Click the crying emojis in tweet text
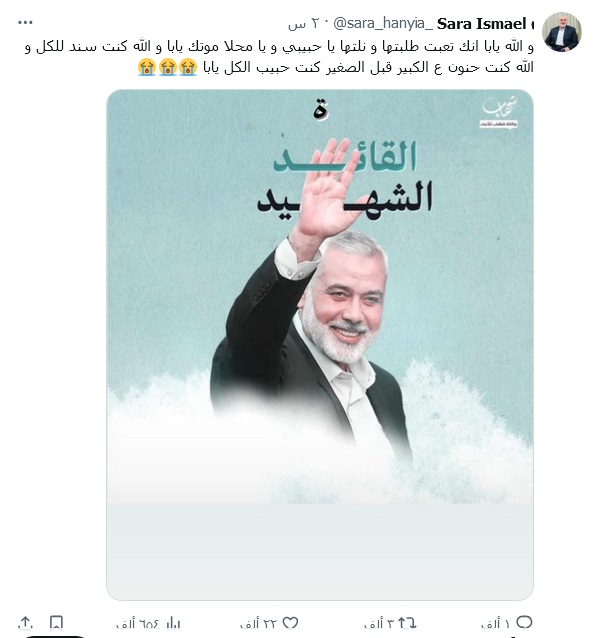Image resolution: width=598 pixels, height=638 pixels. [167, 67]
